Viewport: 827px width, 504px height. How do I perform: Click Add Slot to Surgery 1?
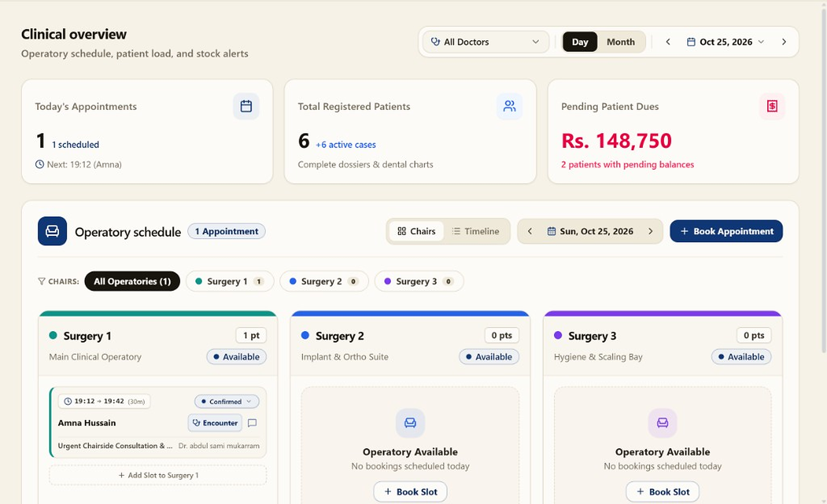coord(158,475)
